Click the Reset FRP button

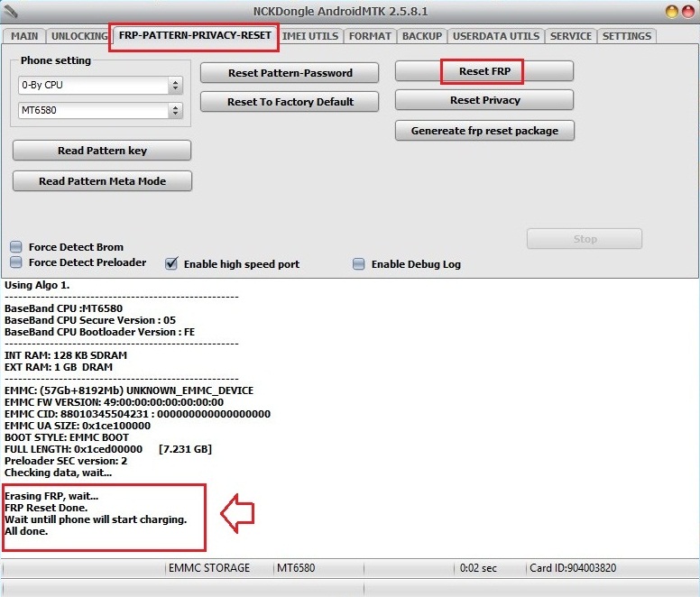point(484,71)
